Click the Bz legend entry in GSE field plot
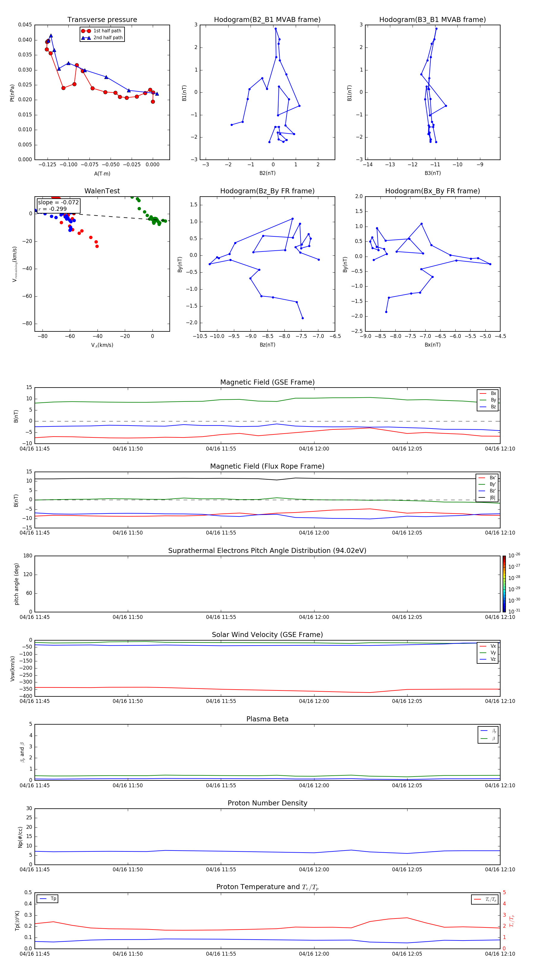Viewport: 535px width, 980px height. 488,407
